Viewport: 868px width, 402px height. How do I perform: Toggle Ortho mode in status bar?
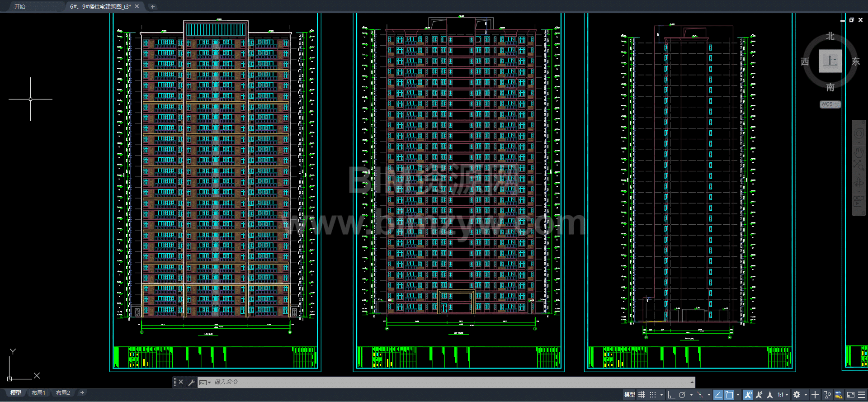pyautogui.click(x=671, y=395)
